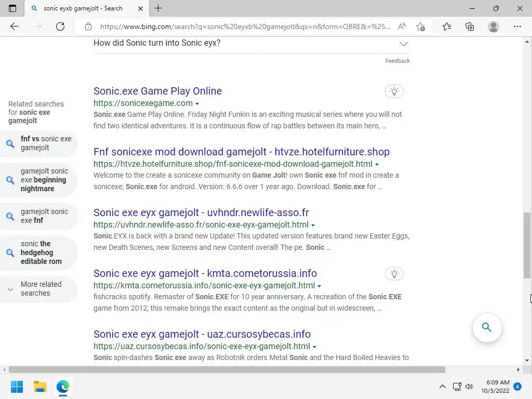Open dropdown next to kmta.cometorussia.info URL

pos(320,286)
